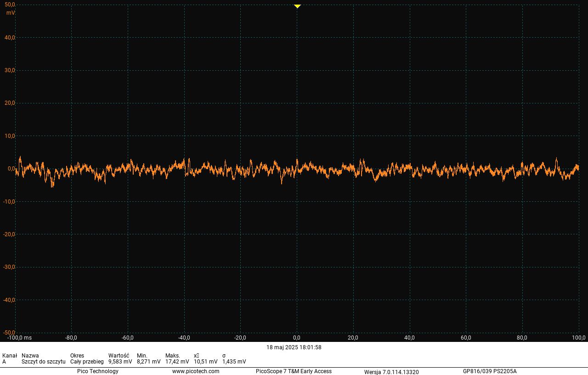This screenshot has height=375, width=588.
Task: Click the -20,0 voltage axis label
Action: [9, 234]
